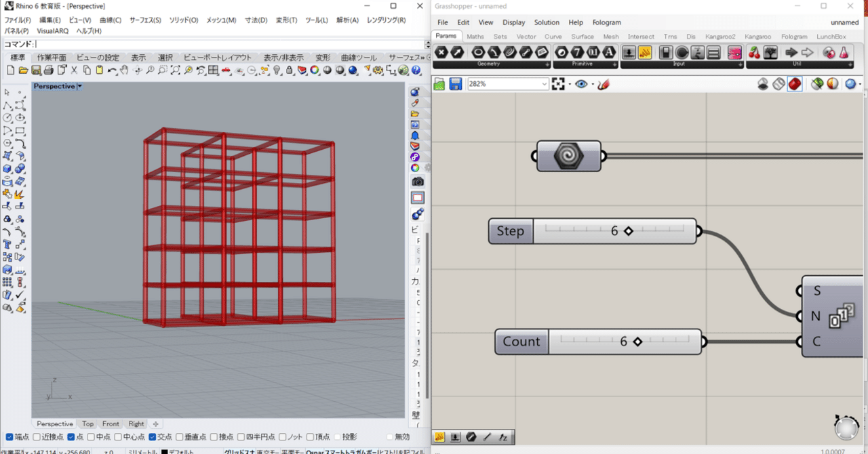Select the Text T tool in Rhino sidebar

[x=7, y=244]
